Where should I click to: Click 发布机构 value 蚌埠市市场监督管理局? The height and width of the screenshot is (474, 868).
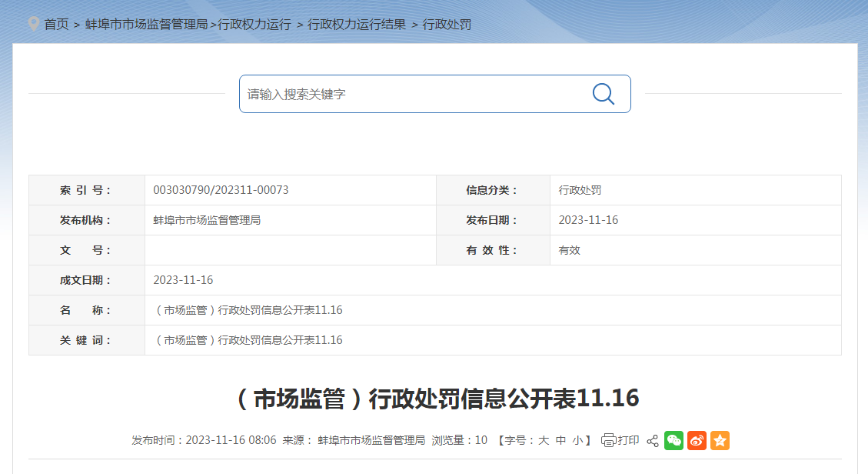pos(207,220)
